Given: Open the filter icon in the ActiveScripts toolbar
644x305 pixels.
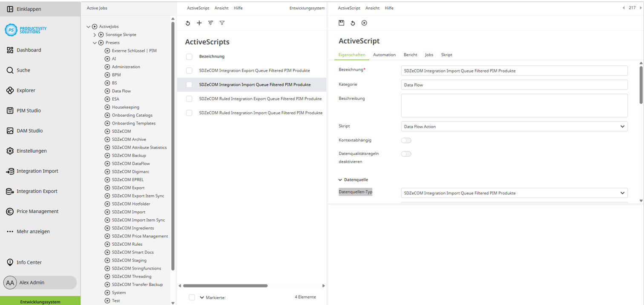Looking at the screenshot, I should point(222,23).
